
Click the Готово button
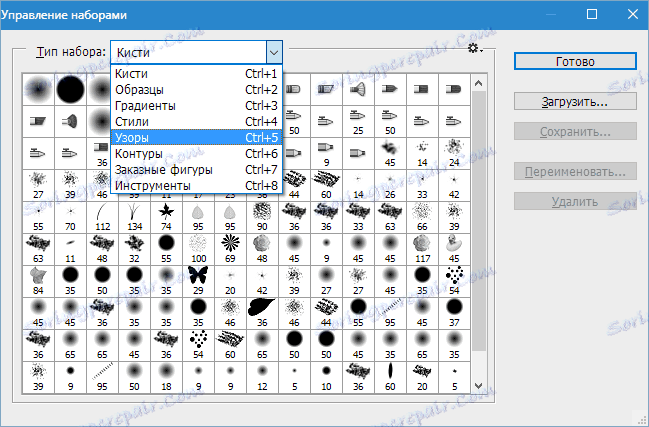(575, 61)
